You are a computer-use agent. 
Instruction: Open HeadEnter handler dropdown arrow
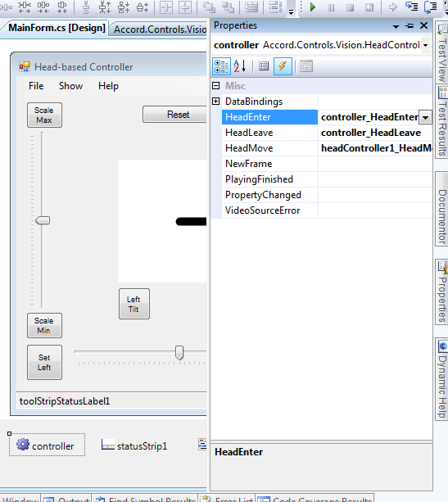pos(425,117)
